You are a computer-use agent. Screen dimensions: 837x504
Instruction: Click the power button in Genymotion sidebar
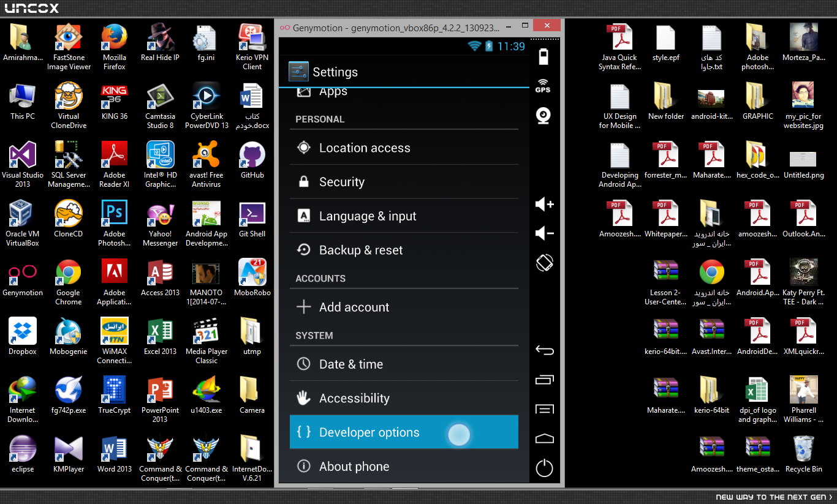[x=544, y=468]
